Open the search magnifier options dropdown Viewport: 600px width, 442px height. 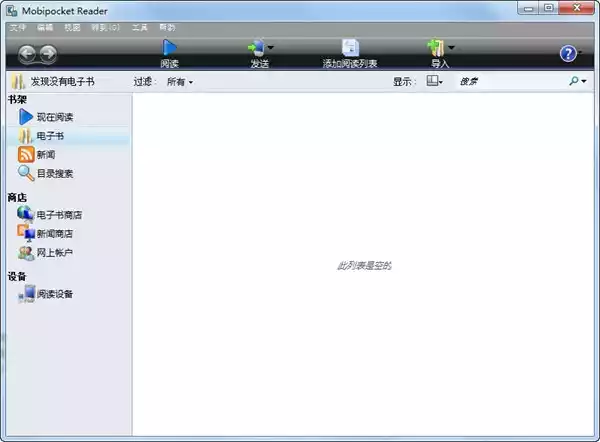click(x=582, y=82)
